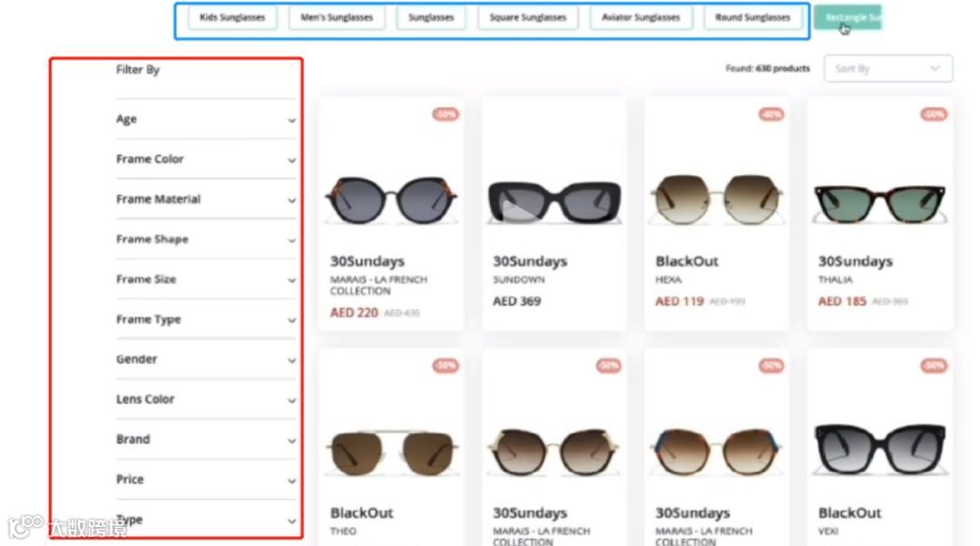Click the discount badge on Hexa card
The image size is (980, 546).
pos(771,114)
